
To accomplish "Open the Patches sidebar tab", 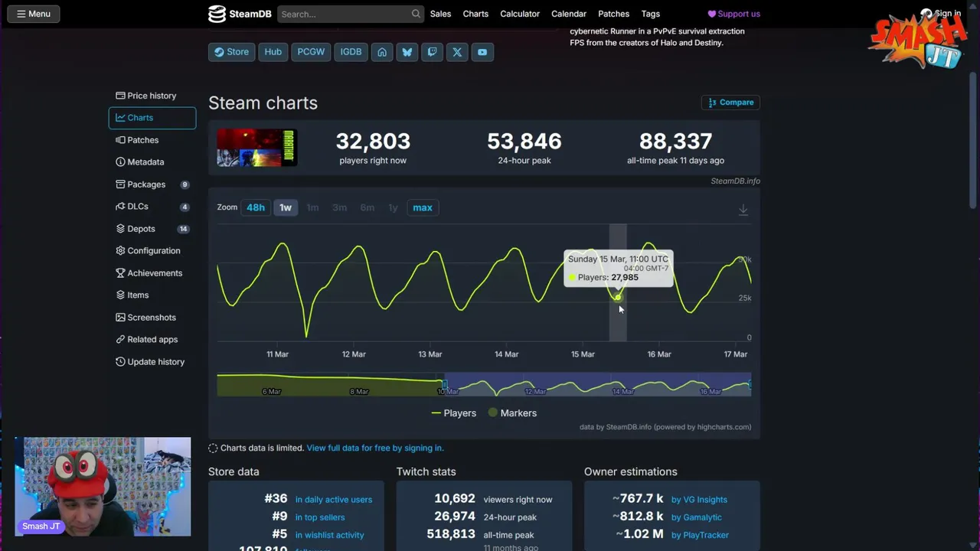I will 152,140.
